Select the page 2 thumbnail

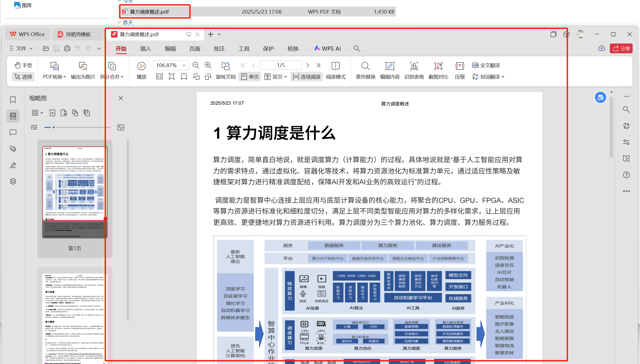point(75,318)
